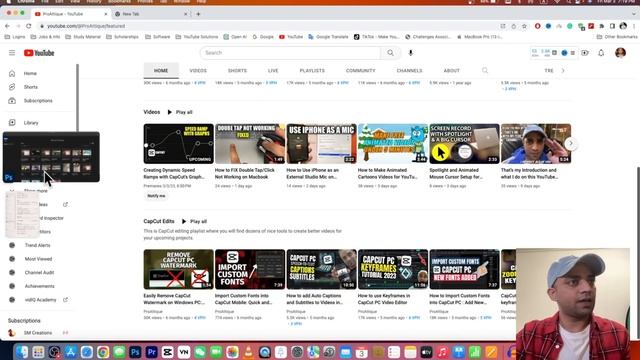Screen dimensions: 640x360
Task: Open CapCut PC Captions Subtitles thumbnail
Action: [321, 269]
